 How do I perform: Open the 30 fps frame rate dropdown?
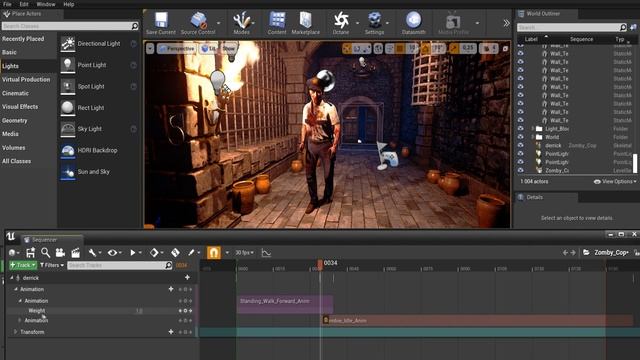[244, 253]
